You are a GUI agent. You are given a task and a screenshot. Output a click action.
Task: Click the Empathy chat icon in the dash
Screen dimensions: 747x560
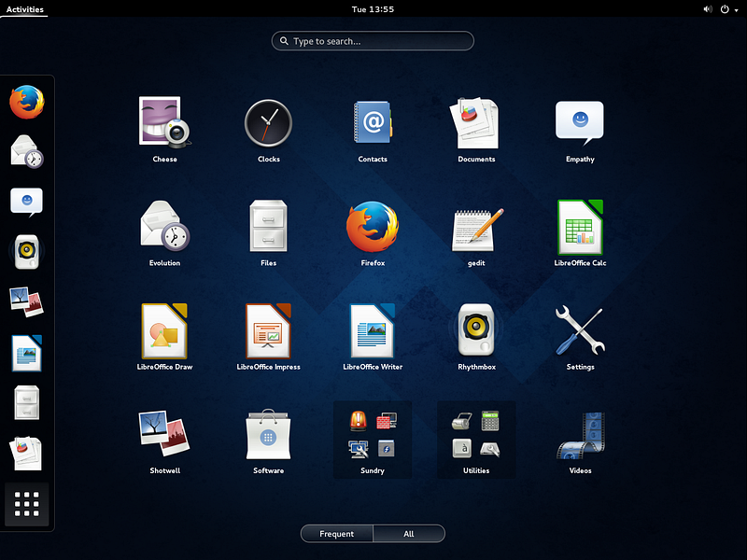click(x=27, y=202)
